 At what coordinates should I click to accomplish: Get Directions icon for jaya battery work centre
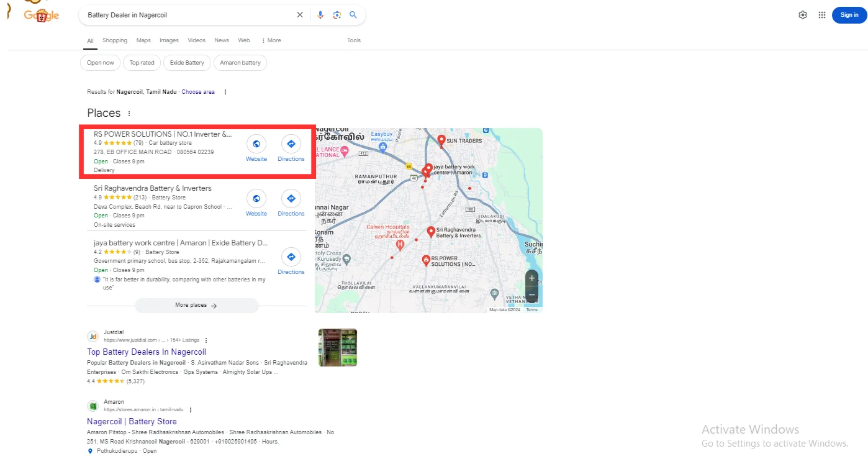coord(291,257)
